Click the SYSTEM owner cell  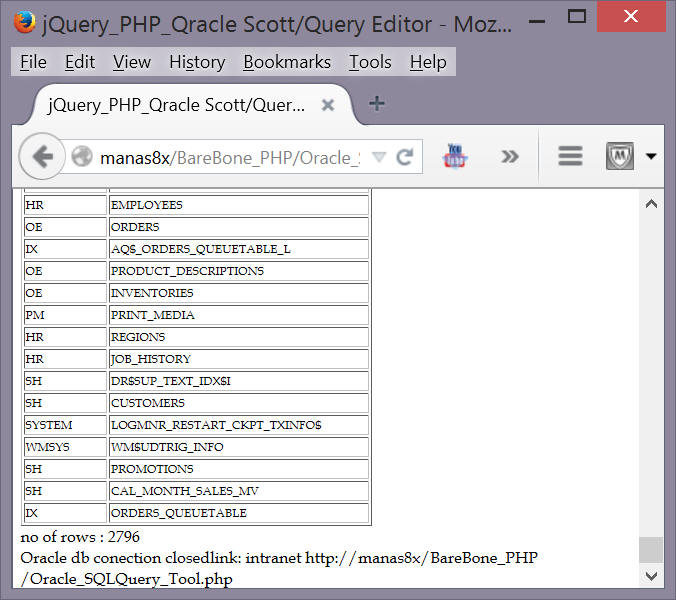click(x=65, y=425)
